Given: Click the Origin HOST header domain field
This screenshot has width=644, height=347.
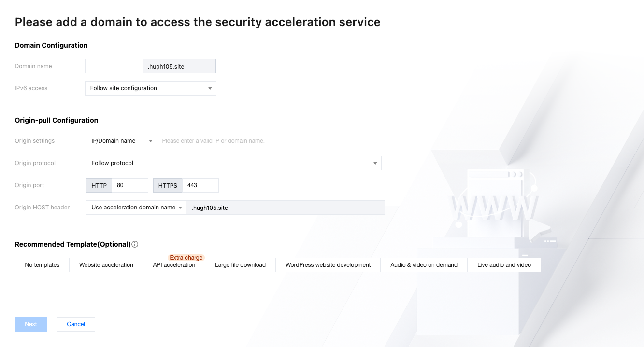Looking at the screenshot, I should pos(285,208).
